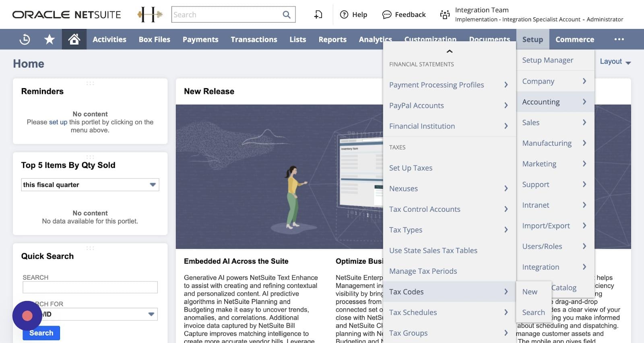Choose Manage Tax Periods
This screenshot has width=644, height=343.
423,271
